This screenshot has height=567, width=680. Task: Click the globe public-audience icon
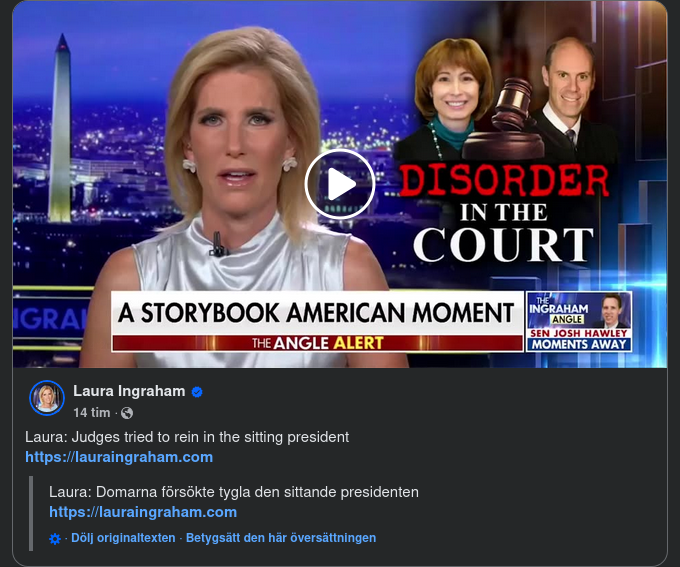[127, 413]
